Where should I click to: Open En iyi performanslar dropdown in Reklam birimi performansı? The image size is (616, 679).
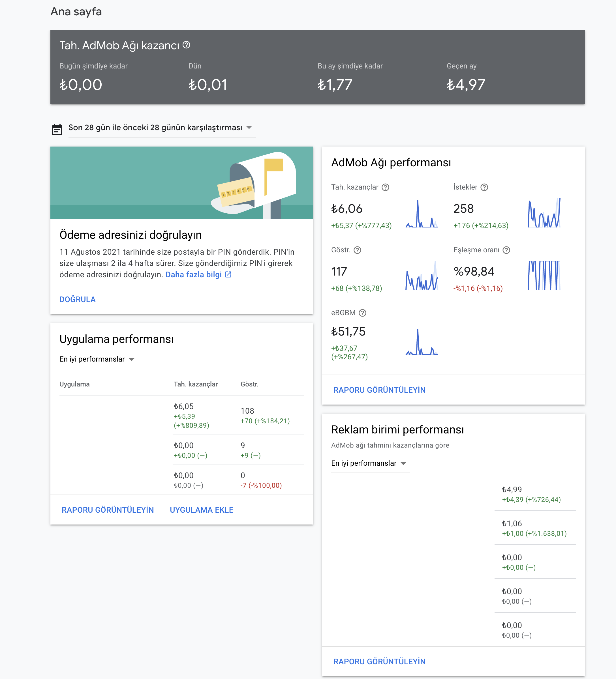coord(370,463)
